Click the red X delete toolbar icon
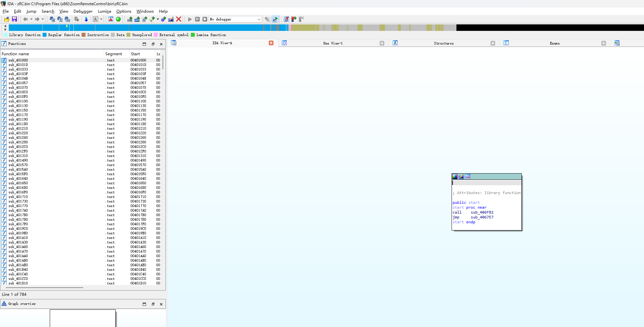 178,19
